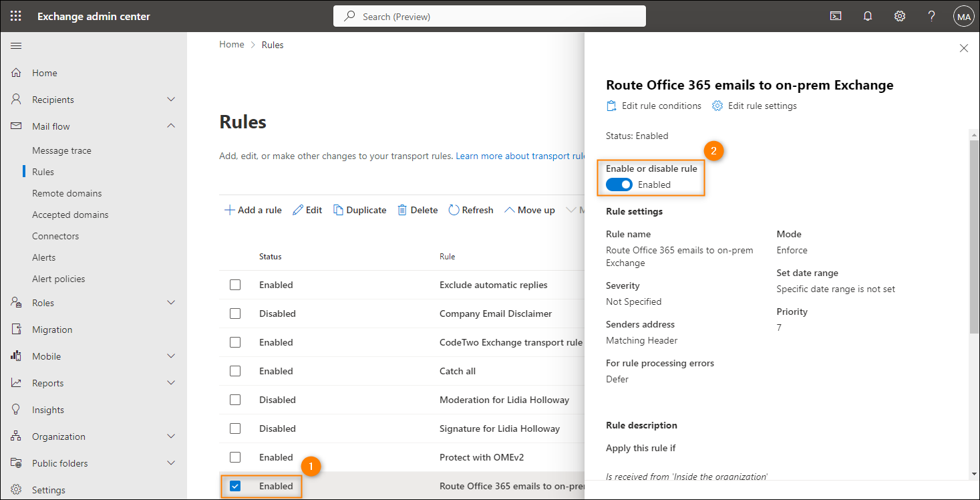Screen dimensions: 980x500
Task: Check the Signature for Lidia Holloway rule
Action: pyautogui.click(x=235, y=428)
